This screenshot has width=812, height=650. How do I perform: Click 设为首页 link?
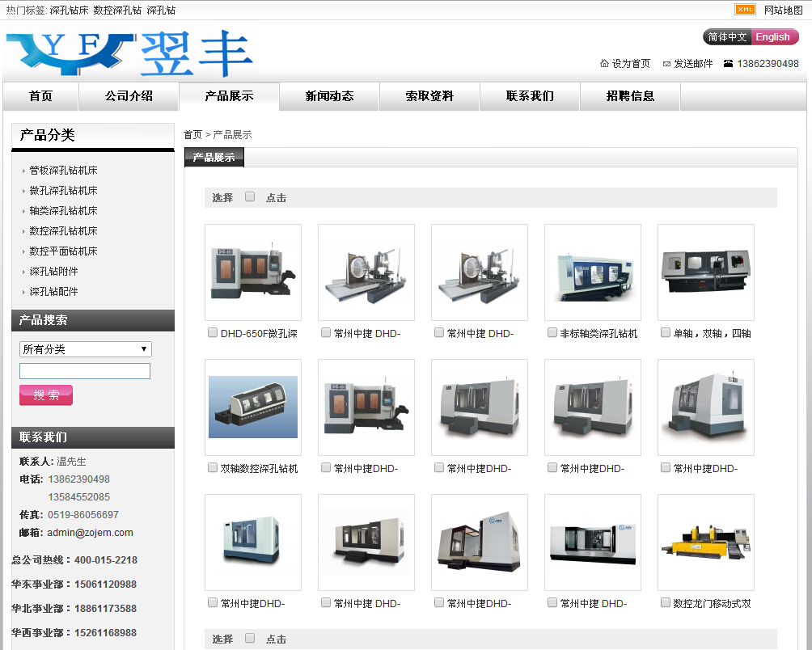click(x=631, y=64)
